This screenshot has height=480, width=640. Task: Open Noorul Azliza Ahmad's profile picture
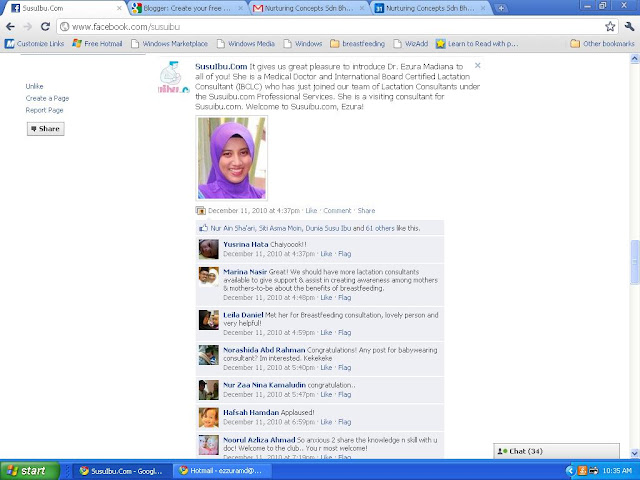pyautogui.click(x=209, y=445)
